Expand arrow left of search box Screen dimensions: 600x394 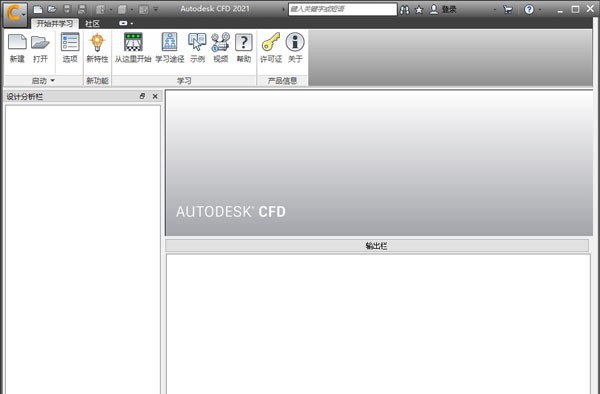284,10
